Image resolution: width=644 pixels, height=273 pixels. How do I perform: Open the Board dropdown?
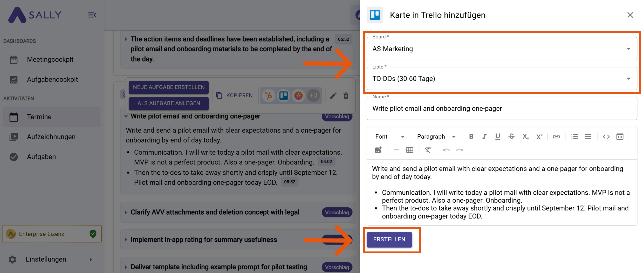[x=502, y=49]
